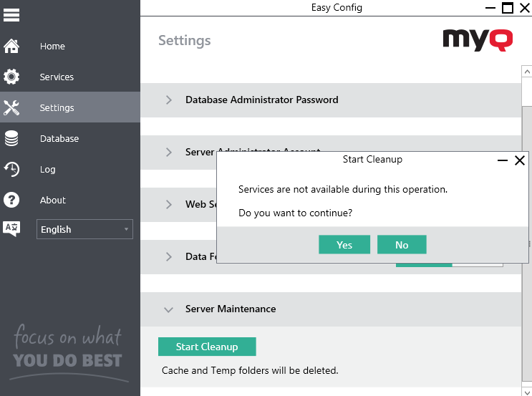
Task: Open the English language dropdown
Action: 84,230
